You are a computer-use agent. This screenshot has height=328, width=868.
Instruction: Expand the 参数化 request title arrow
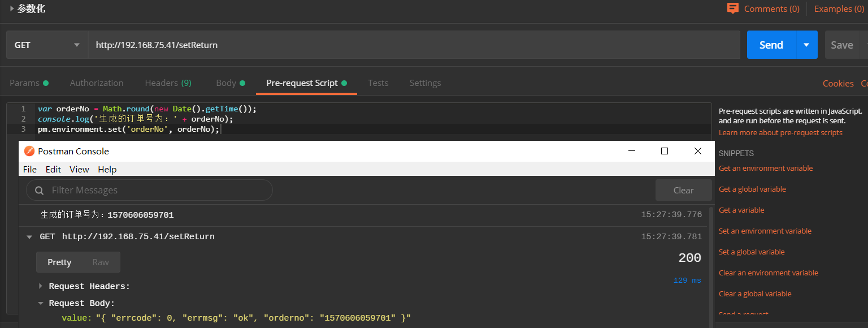tap(11, 8)
